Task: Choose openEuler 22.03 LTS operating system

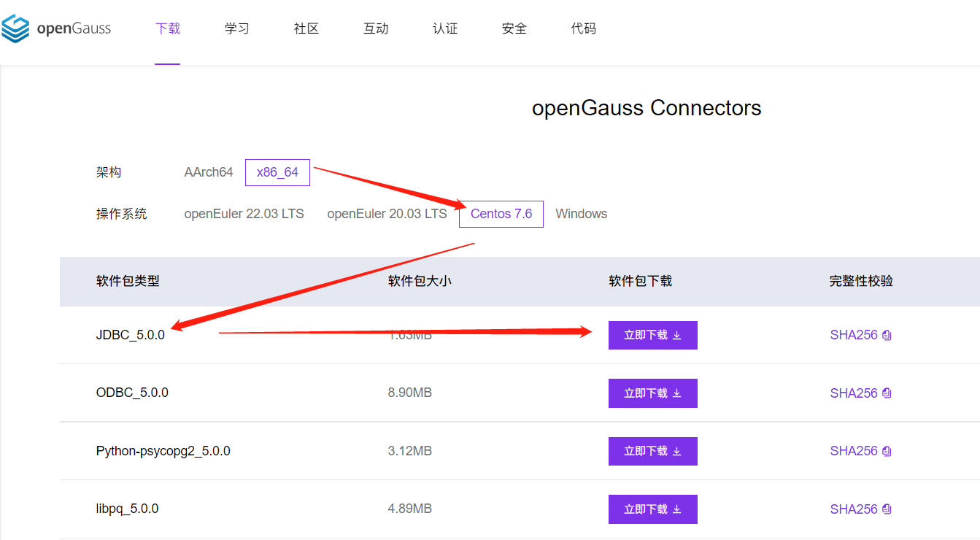Action: coord(244,214)
